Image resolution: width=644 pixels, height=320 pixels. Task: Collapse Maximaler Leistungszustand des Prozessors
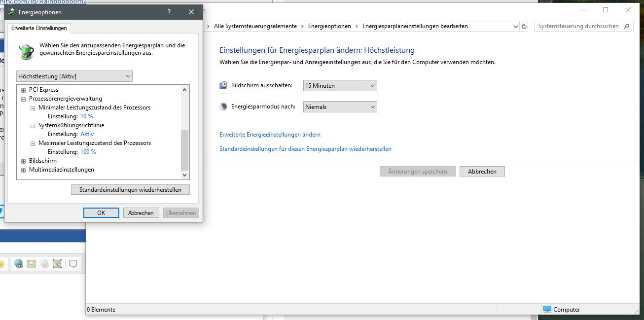33,143
